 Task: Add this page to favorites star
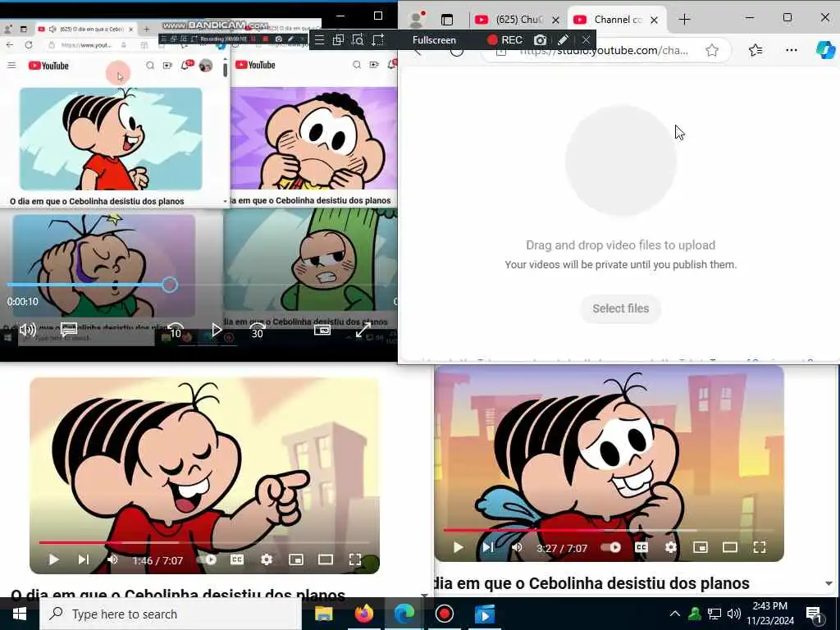coord(711,50)
